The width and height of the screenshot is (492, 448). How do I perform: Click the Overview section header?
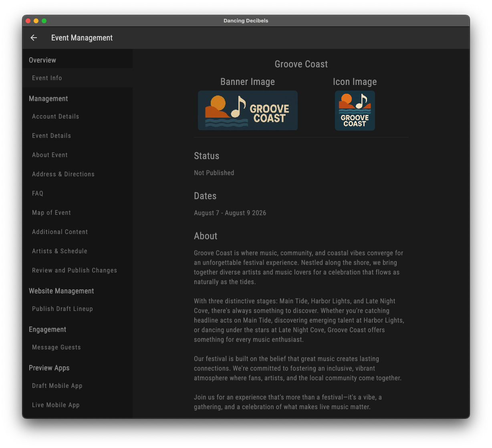42,60
